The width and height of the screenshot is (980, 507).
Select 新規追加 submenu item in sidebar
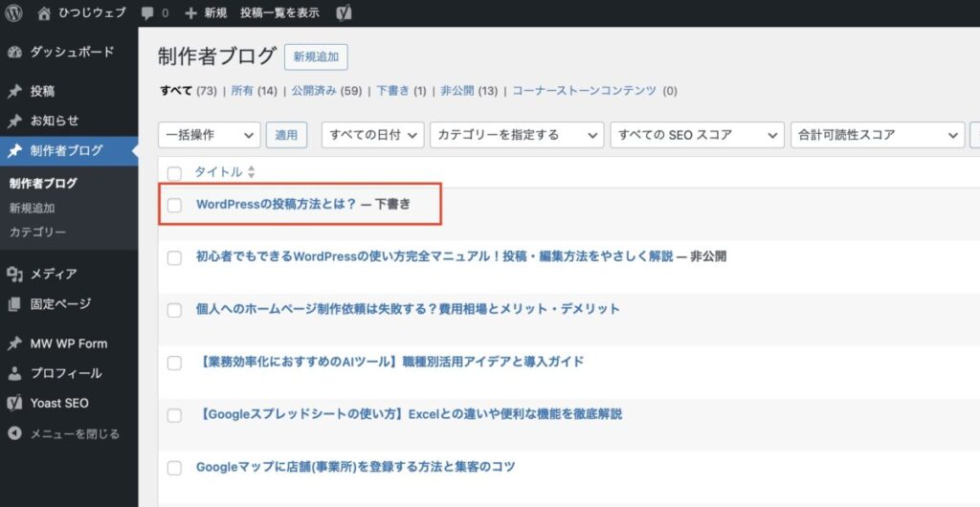[32, 208]
